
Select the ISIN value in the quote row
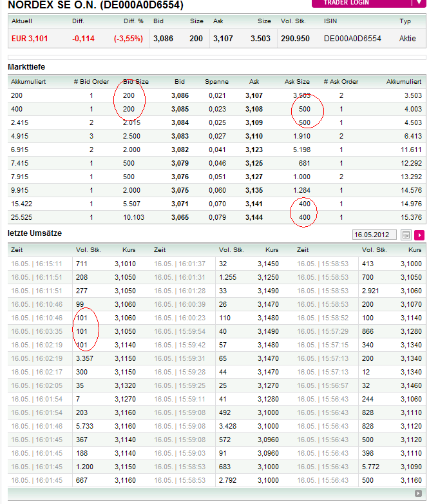352,39
